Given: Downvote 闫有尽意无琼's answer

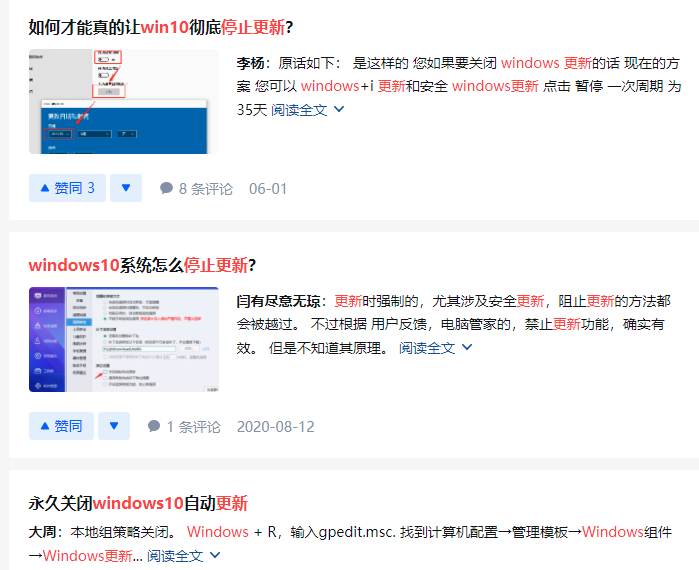Looking at the screenshot, I should [x=114, y=426].
